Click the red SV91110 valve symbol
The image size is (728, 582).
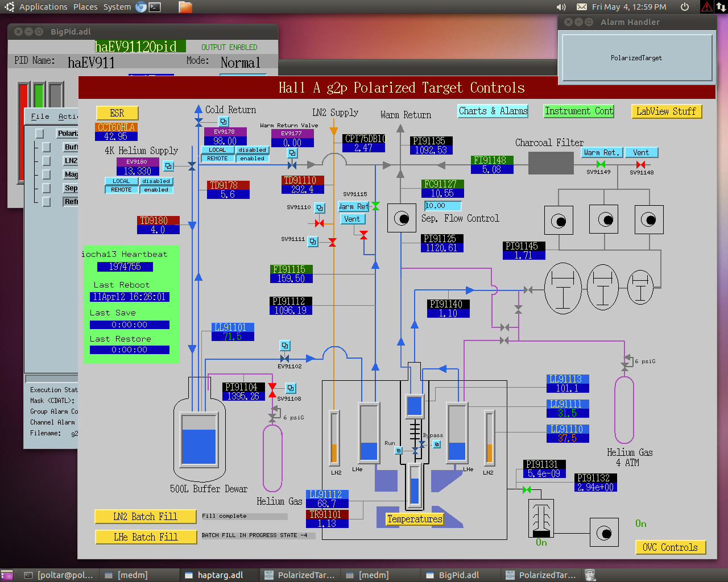[x=320, y=223]
